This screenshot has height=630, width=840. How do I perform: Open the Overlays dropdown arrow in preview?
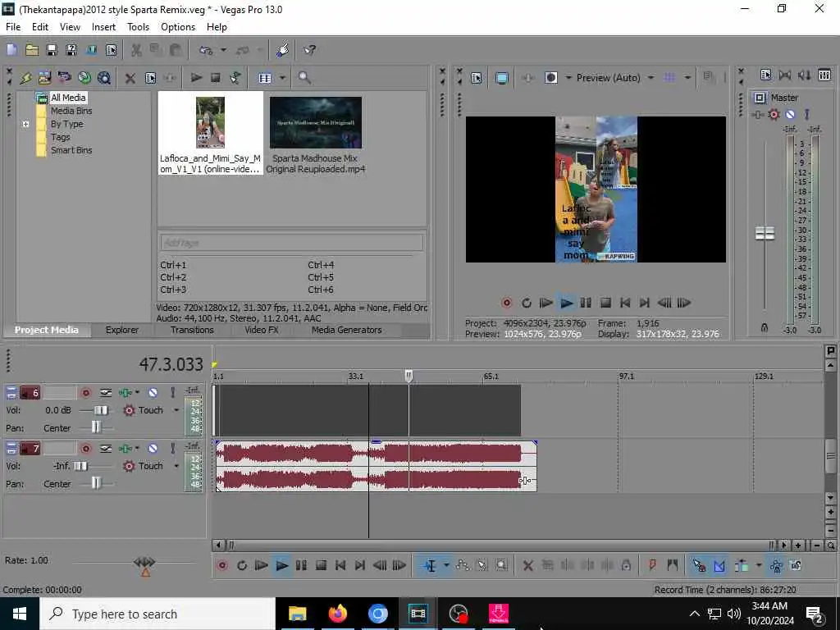click(687, 78)
